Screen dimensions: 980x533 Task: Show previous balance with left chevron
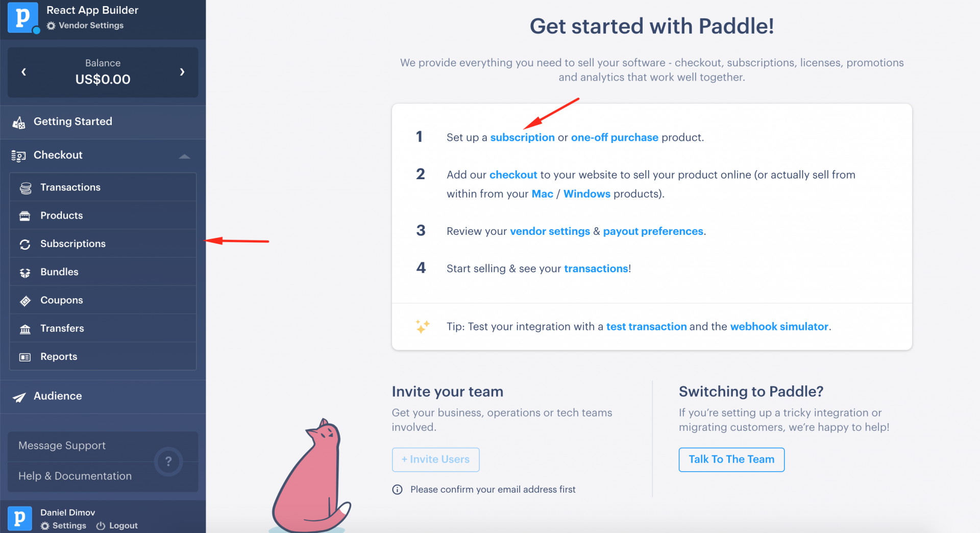click(x=23, y=72)
